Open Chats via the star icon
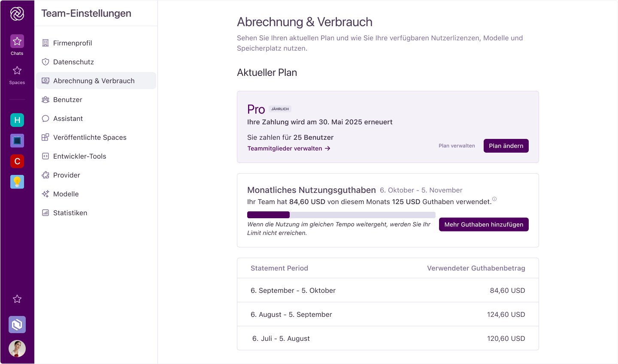This screenshot has width=618, height=364. pos(17,41)
